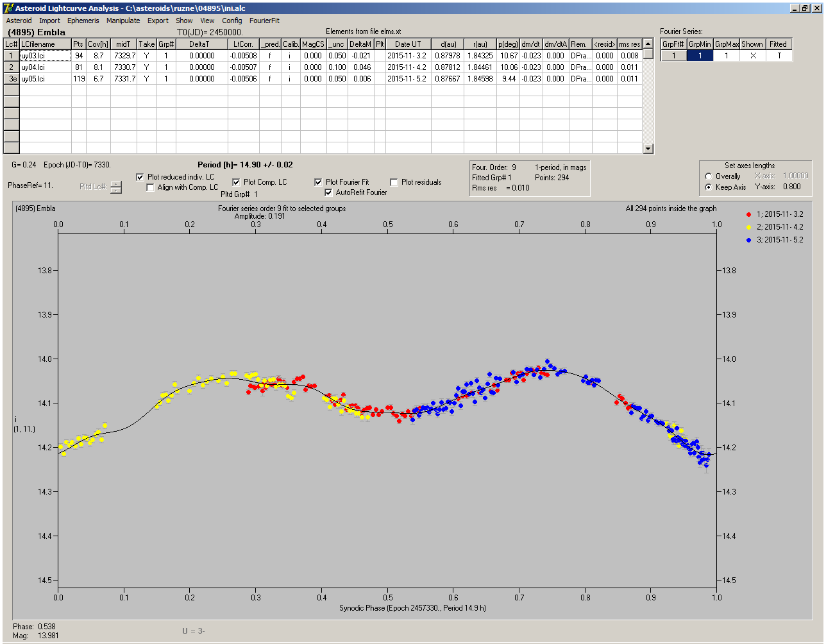Viewport: 826px width, 644px height.
Task: Click the application icon in title bar
Action: coord(8,8)
